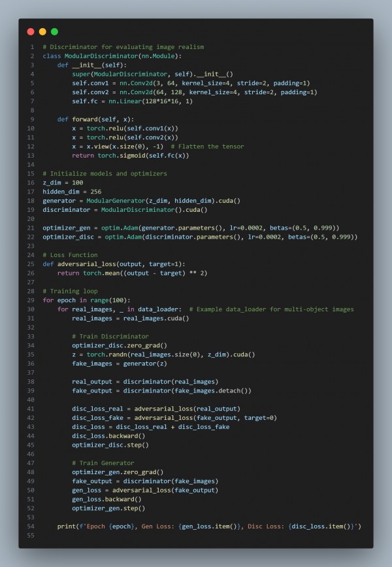Click line number 32 in gutter
392x567 pixels.
pos(31,327)
